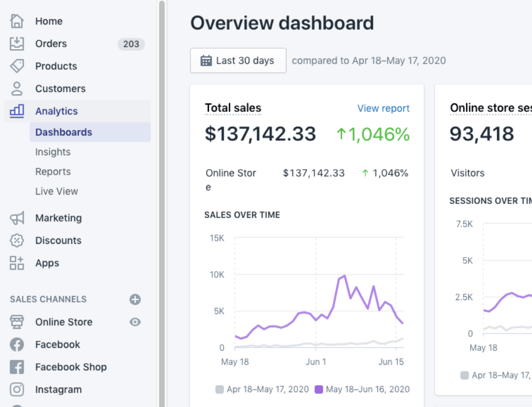Open the Last 30 days date picker
The width and height of the screenshot is (532, 407).
click(x=238, y=61)
